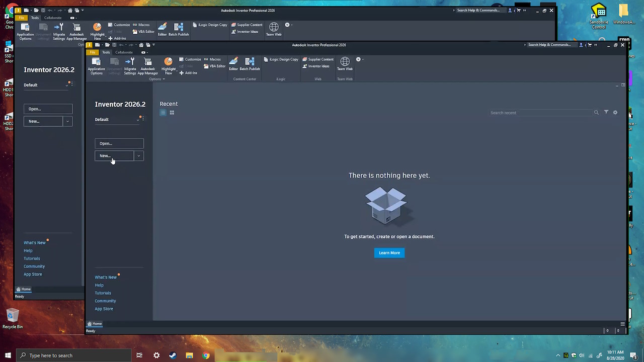The image size is (644, 362).
Task: Open Tutorials link in front window
Action: pos(103,293)
